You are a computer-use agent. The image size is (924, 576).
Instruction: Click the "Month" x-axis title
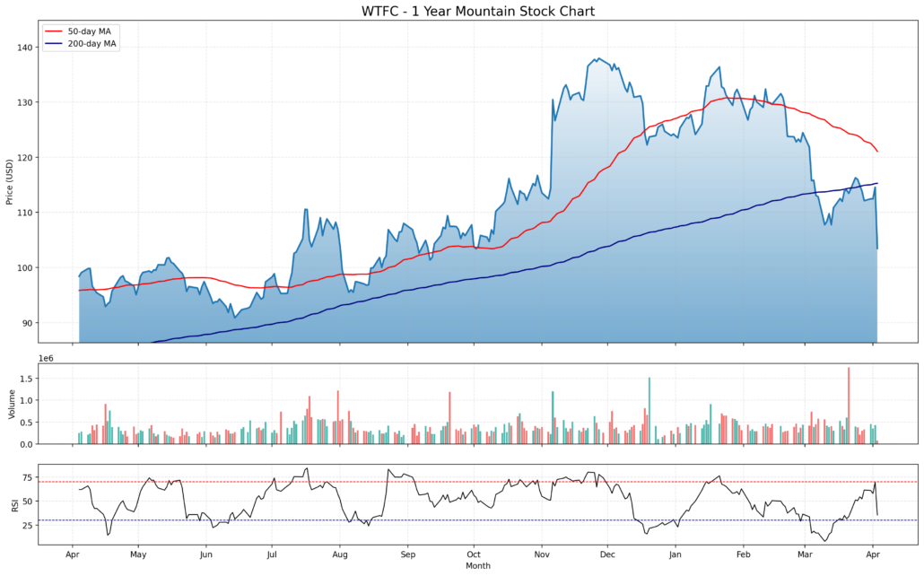(478, 566)
